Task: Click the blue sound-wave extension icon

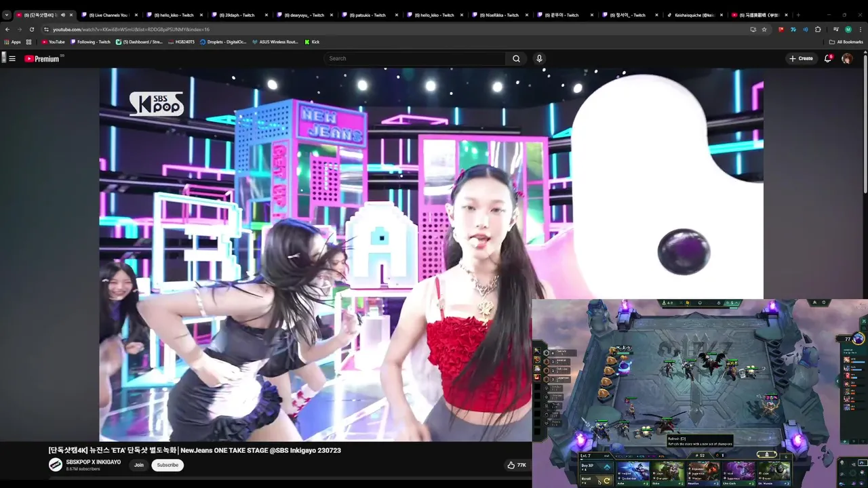Action: (x=806, y=29)
